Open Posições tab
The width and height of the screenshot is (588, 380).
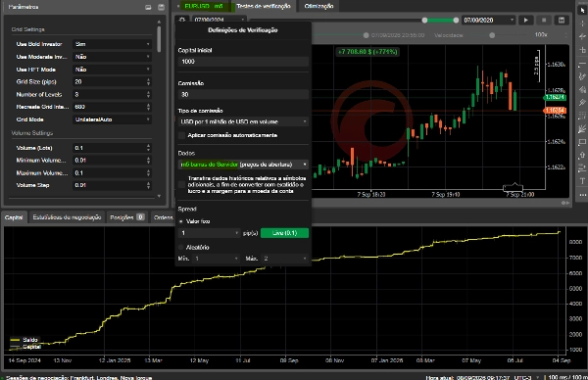pyautogui.click(x=127, y=217)
